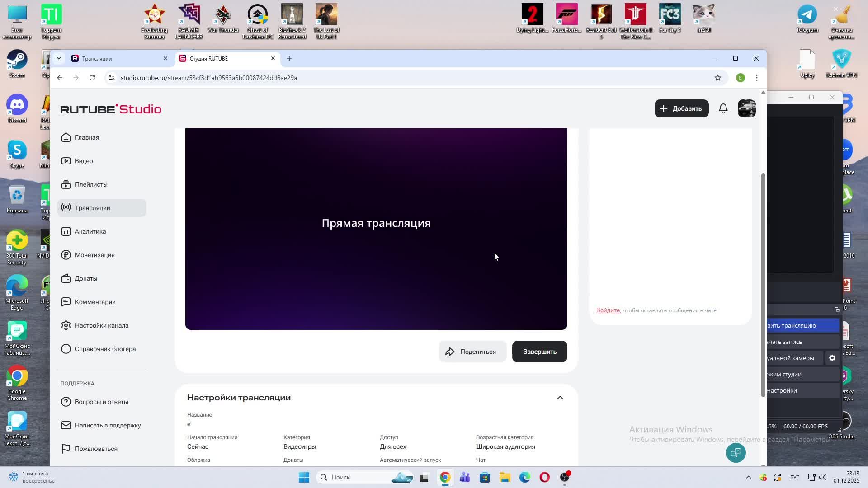Open the Chrome three-dot menu

point(756,78)
